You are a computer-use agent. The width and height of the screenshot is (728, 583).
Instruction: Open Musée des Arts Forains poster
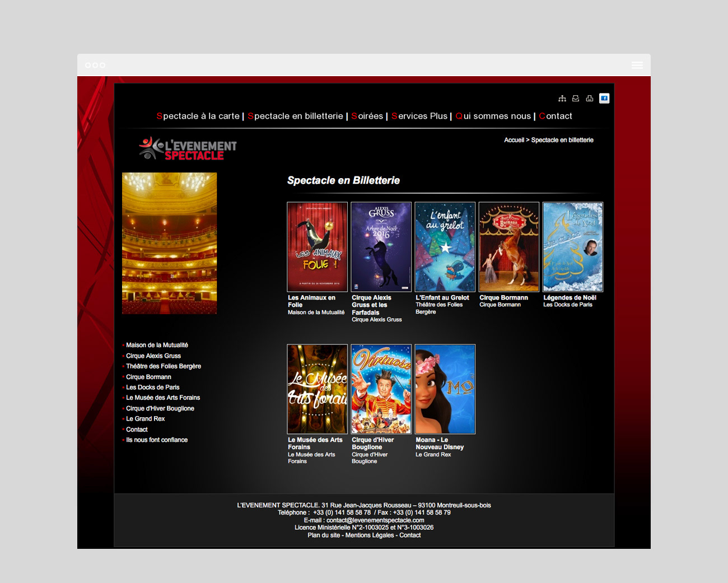click(x=318, y=389)
